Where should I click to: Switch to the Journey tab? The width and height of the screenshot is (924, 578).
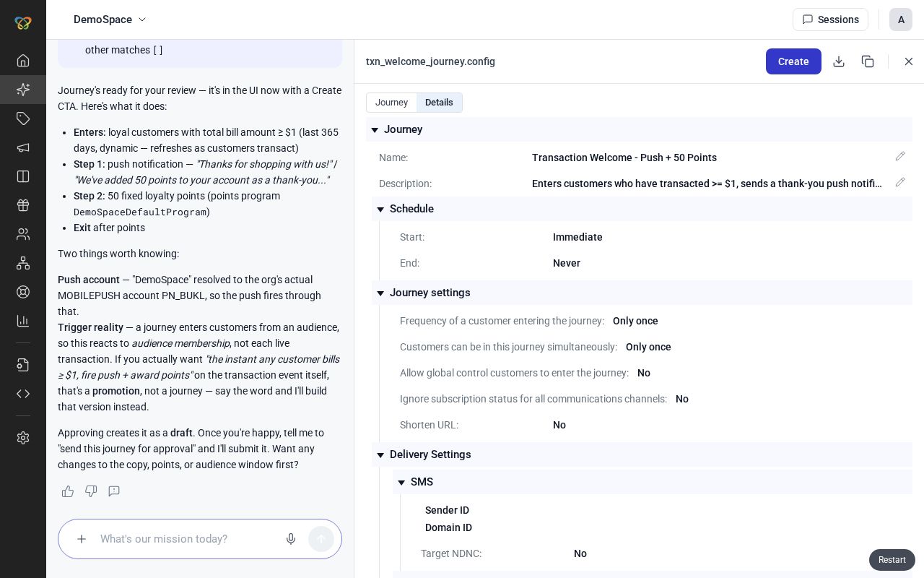coord(391,103)
